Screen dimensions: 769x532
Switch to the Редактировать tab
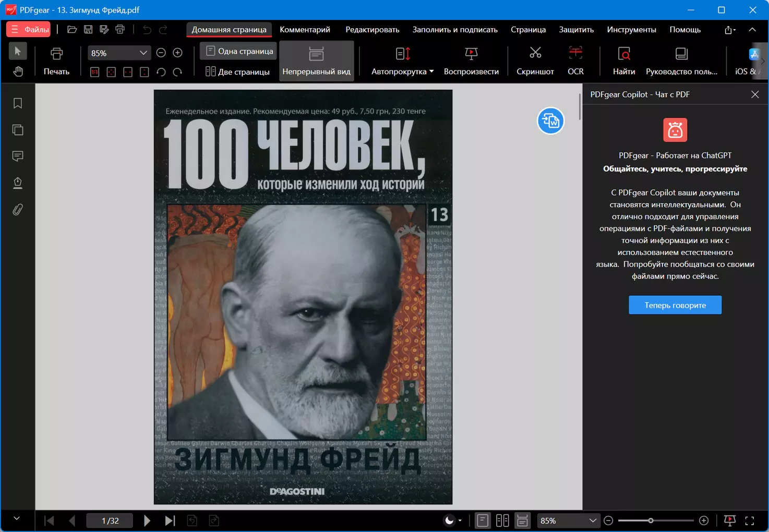(x=373, y=30)
